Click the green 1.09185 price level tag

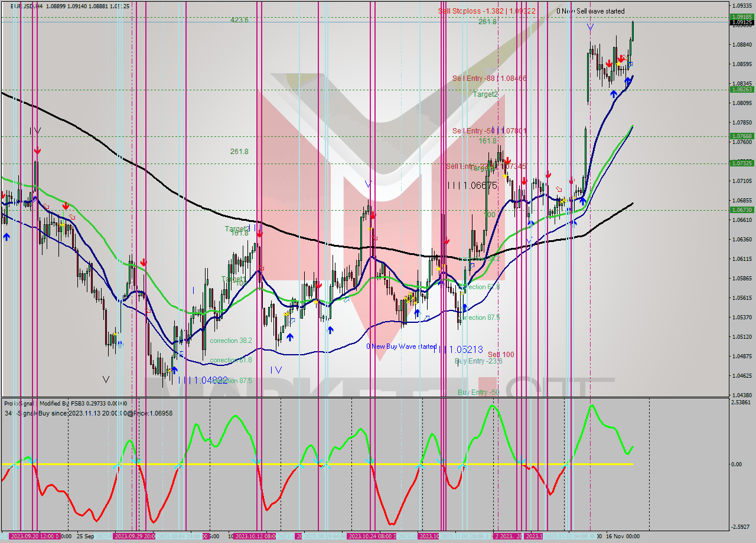coord(742,17)
